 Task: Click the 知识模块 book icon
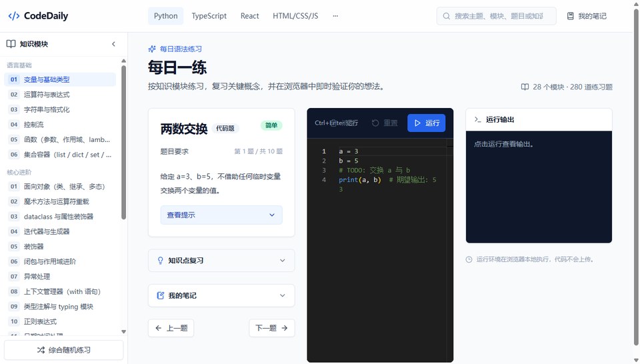pyautogui.click(x=11, y=43)
